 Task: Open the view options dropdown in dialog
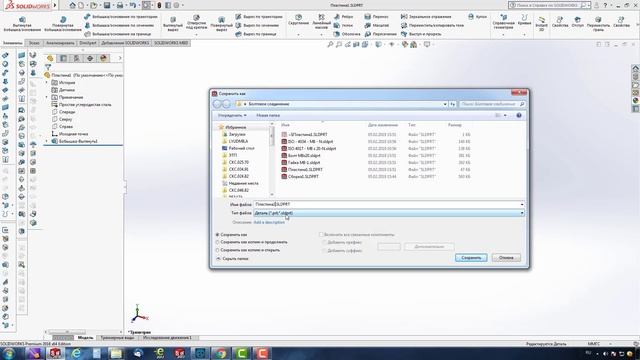(x=505, y=116)
